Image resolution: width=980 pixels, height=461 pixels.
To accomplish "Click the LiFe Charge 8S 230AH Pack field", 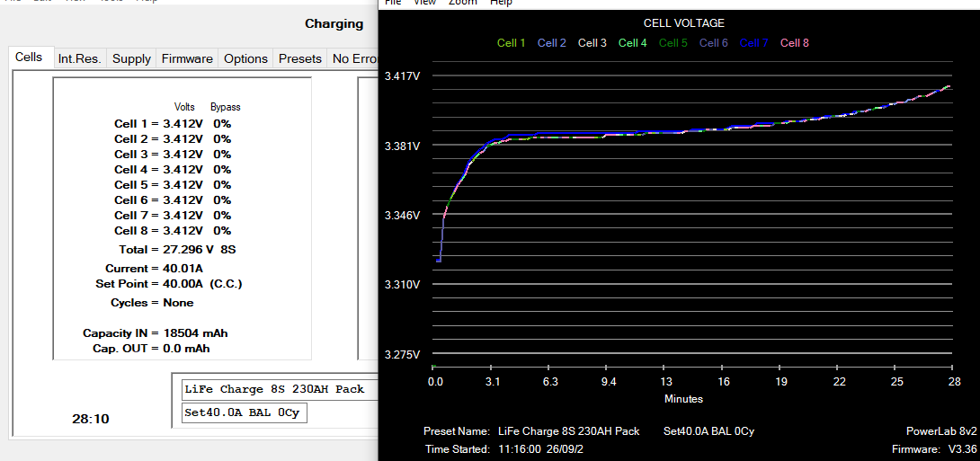I will tap(275, 389).
